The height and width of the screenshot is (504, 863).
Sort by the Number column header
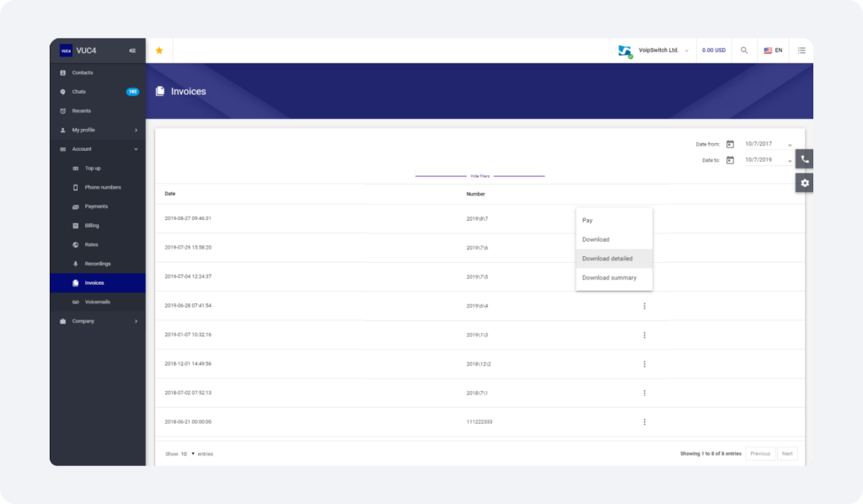tap(475, 194)
